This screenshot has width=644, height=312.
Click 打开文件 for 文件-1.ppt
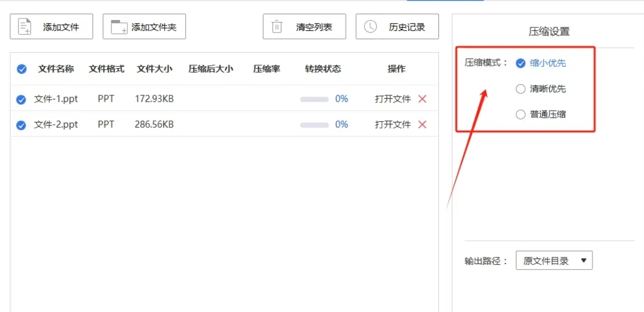pos(393,99)
